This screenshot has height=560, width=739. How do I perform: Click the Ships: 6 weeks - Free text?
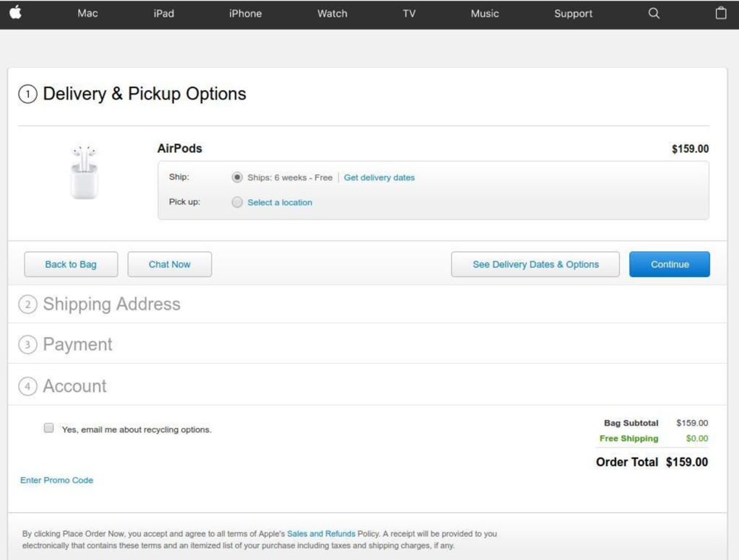(290, 178)
